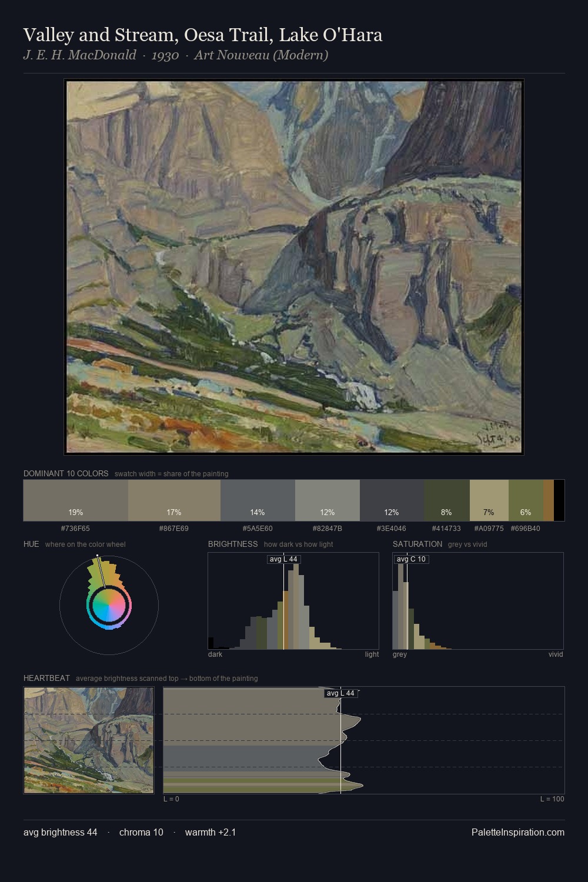Click the chroma 10 footer text
The image size is (588, 882).
click(141, 832)
